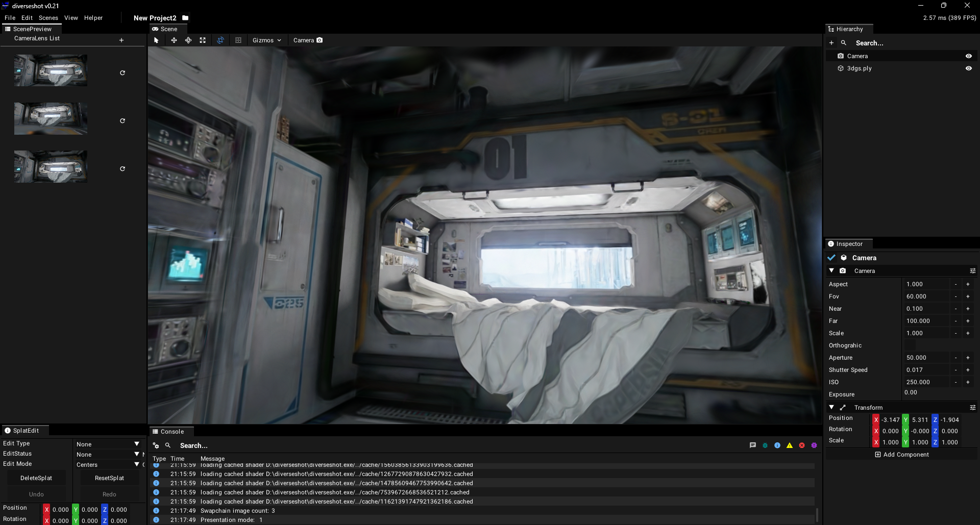Click the Hierarchy search magnifier icon
This screenshot has height=525, width=980.
(x=844, y=43)
